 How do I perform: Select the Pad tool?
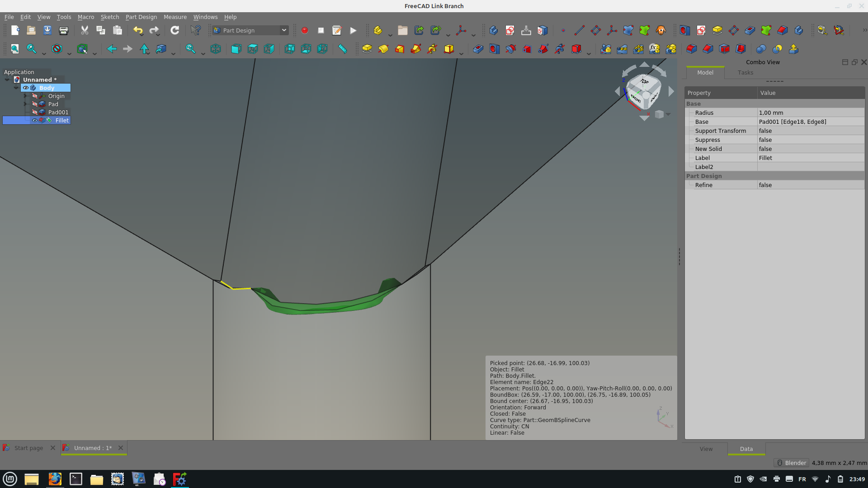(x=367, y=49)
